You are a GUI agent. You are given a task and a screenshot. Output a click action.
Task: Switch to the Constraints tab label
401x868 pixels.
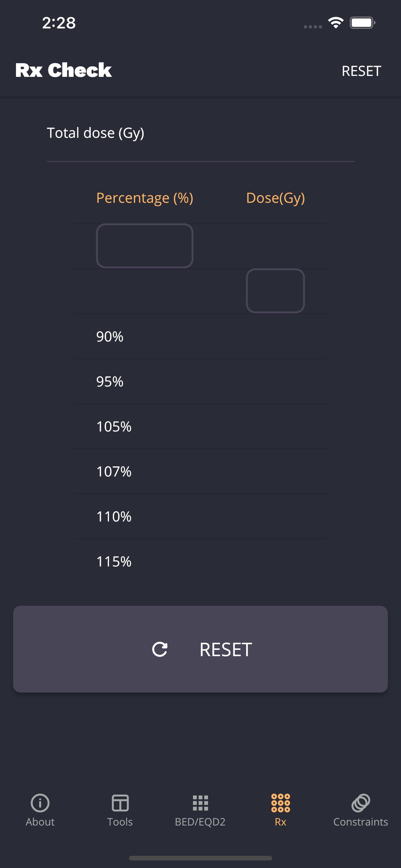tap(361, 822)
